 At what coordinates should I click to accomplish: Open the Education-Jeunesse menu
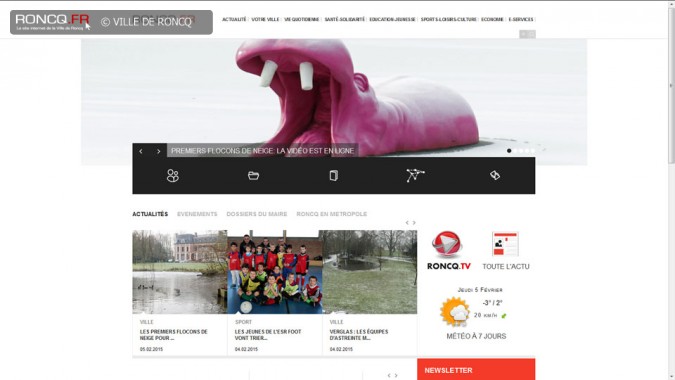pyautogui.click(x=393, y=19)
